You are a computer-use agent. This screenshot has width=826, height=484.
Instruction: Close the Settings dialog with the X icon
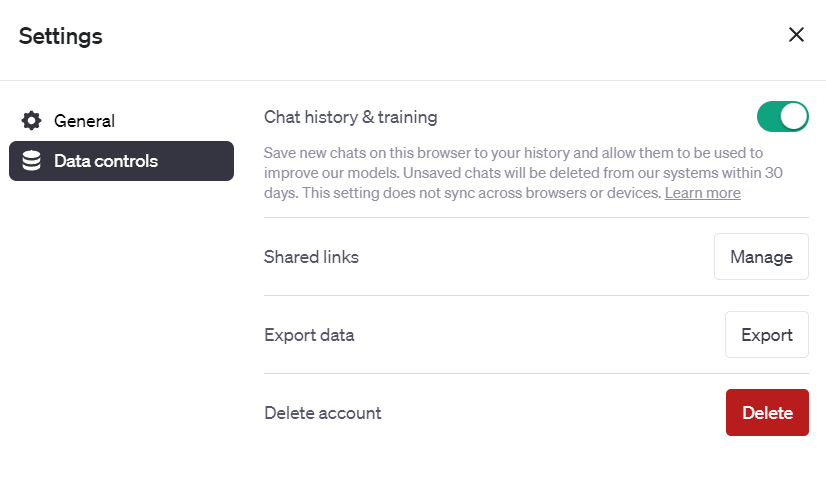[x=796, y=35]
